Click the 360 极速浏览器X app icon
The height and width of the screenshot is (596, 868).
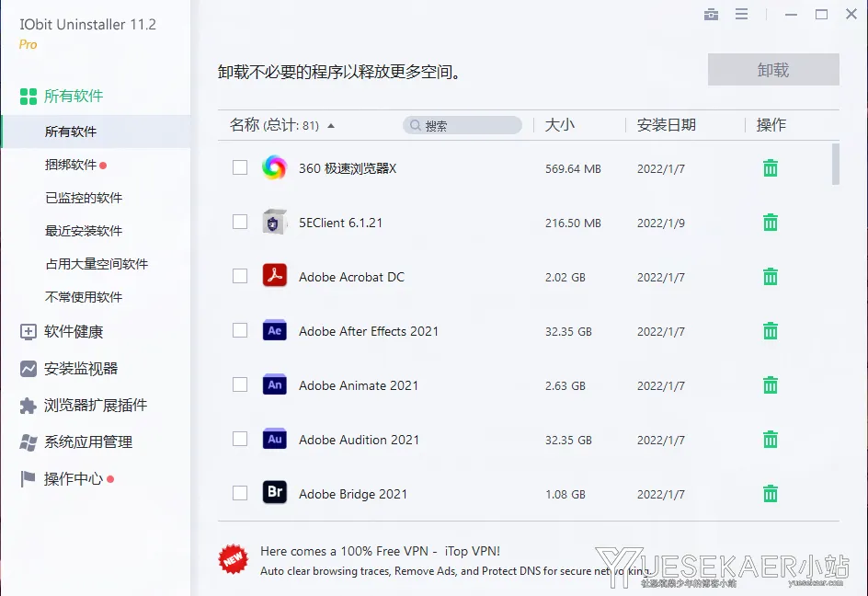click(x=274, y=167)
